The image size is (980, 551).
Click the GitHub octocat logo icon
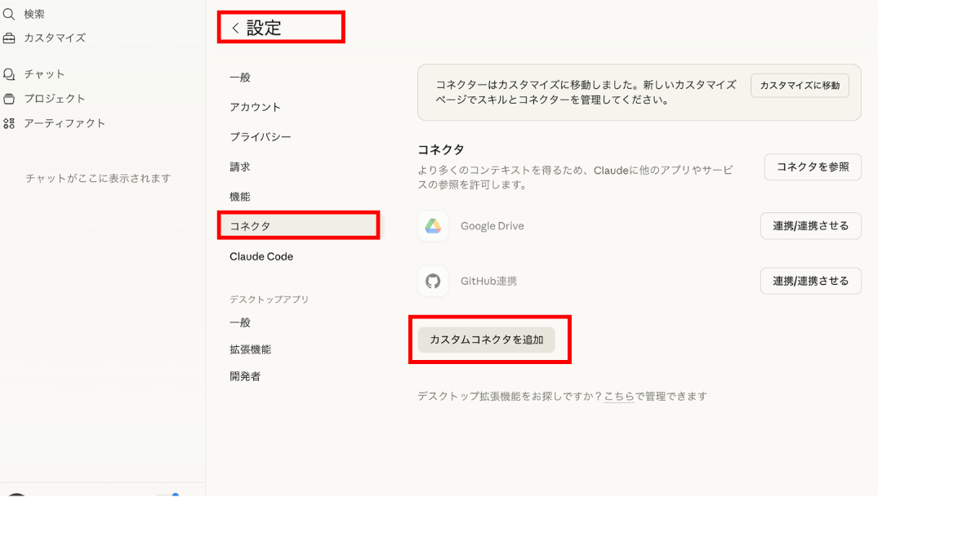point(433,281)
